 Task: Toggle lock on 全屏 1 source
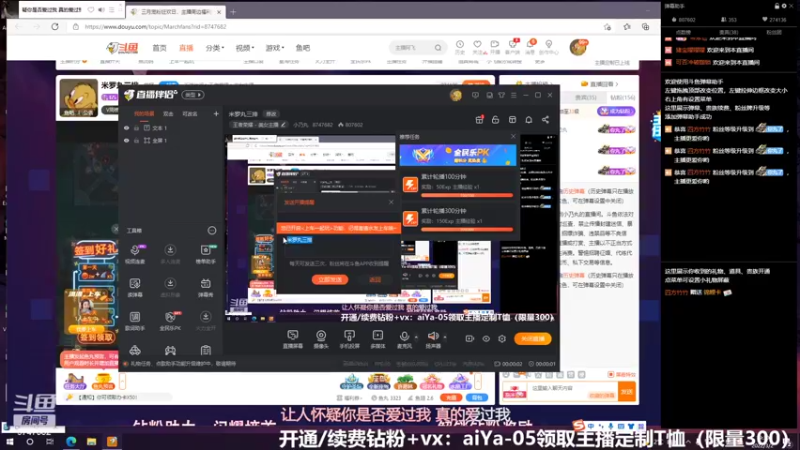pos(136,140)
